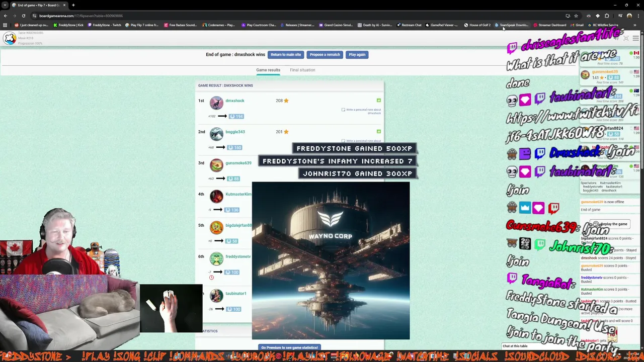
Task: Click the gold star next to 201
Action: (286, 132)
